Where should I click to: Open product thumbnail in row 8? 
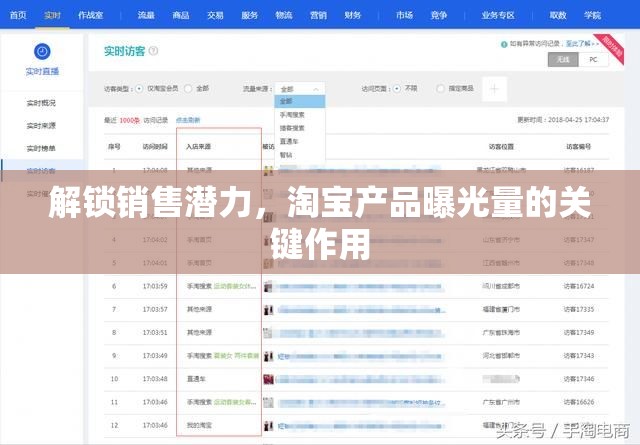[268, 333]
